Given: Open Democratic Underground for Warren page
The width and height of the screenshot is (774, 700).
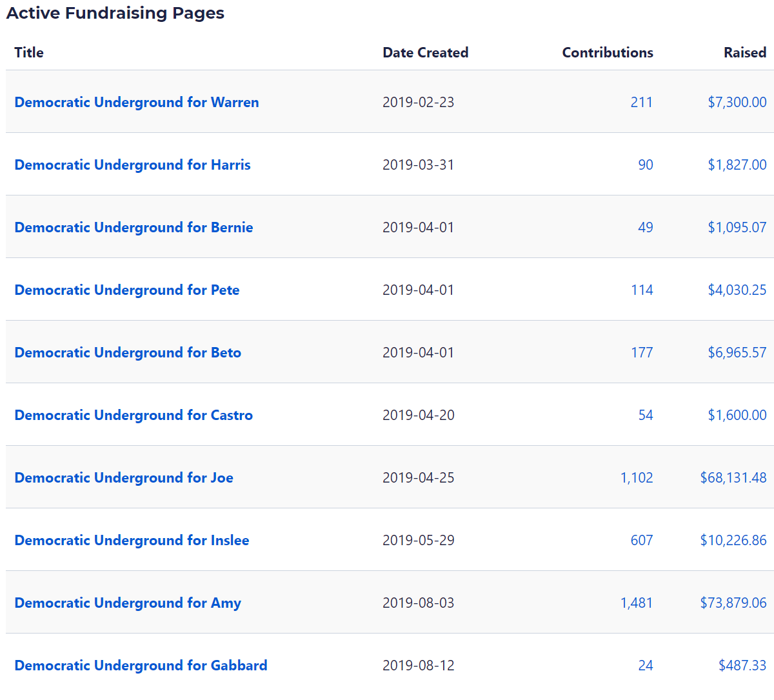Looking at the screenshot, I should (136, 102).
